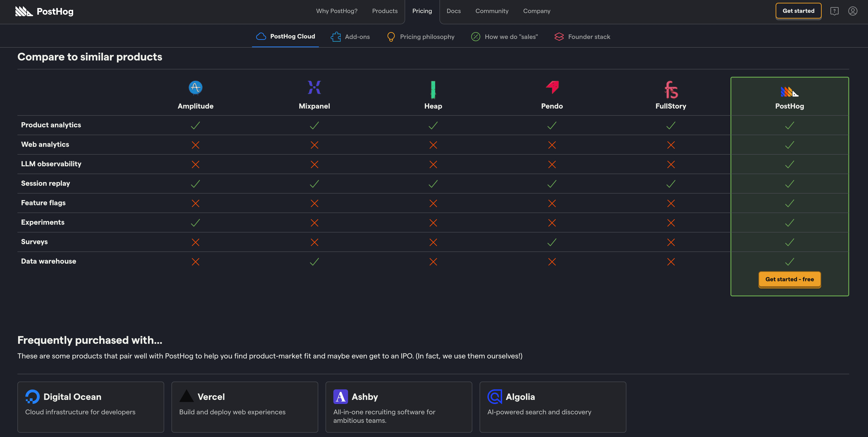Image resolution: width=868 pixels, height=437 pixels.
Task: Click the PostHog logo in the navbar
Action: [44, 11]
